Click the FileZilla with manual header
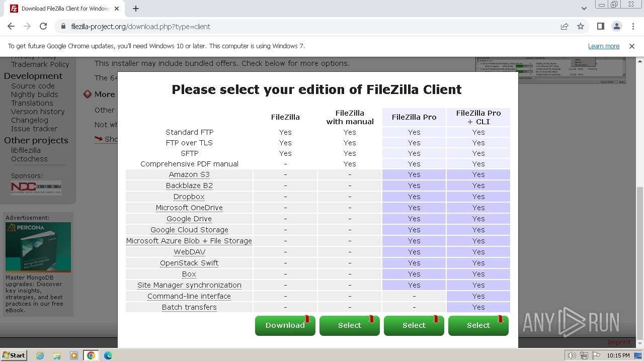The image size is (644, 362). tap(350, 117)
